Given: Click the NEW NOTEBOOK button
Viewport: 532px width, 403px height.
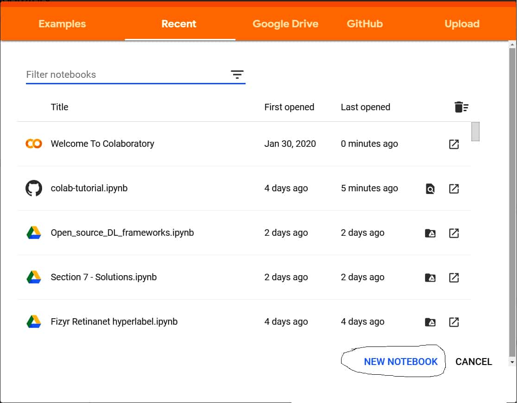Looking at the screenshot, I should 400,362.
